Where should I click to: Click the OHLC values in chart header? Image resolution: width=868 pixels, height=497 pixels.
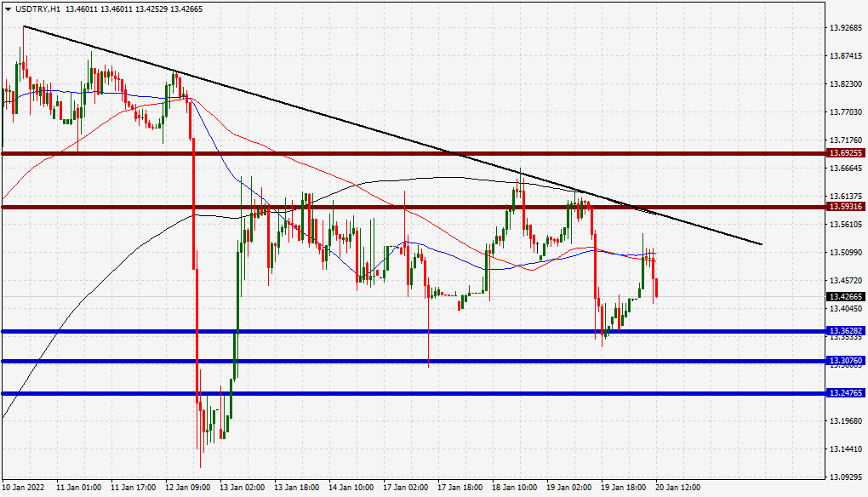tap(134, 9)
